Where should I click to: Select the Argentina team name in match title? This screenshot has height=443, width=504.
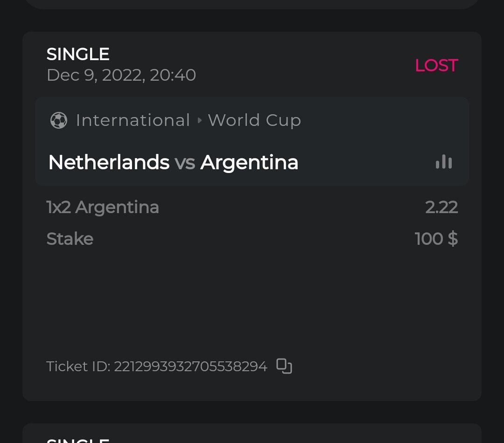[249, 162]
